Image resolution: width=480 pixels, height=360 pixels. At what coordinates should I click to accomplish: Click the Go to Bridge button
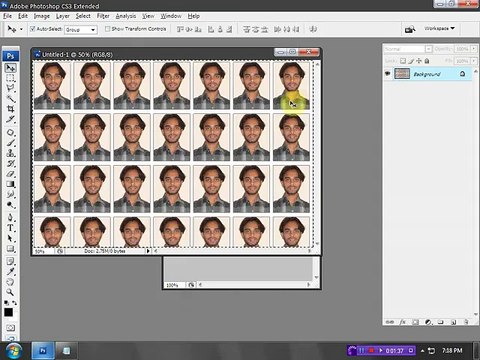410,29
